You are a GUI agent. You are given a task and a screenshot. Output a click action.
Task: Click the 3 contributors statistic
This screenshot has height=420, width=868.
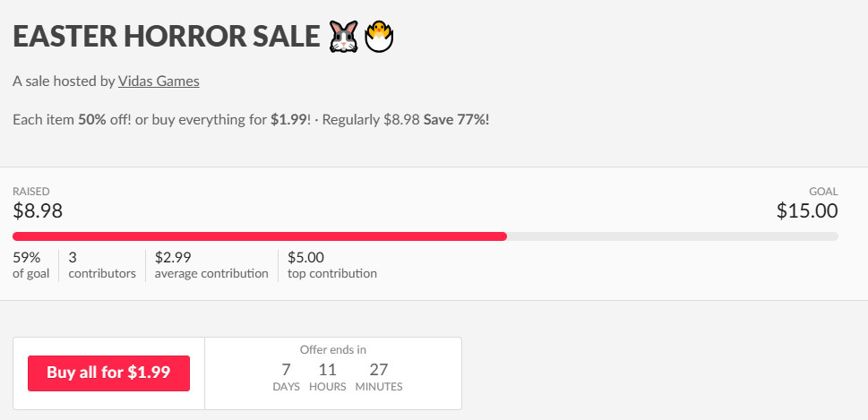[x=102, y=265]
